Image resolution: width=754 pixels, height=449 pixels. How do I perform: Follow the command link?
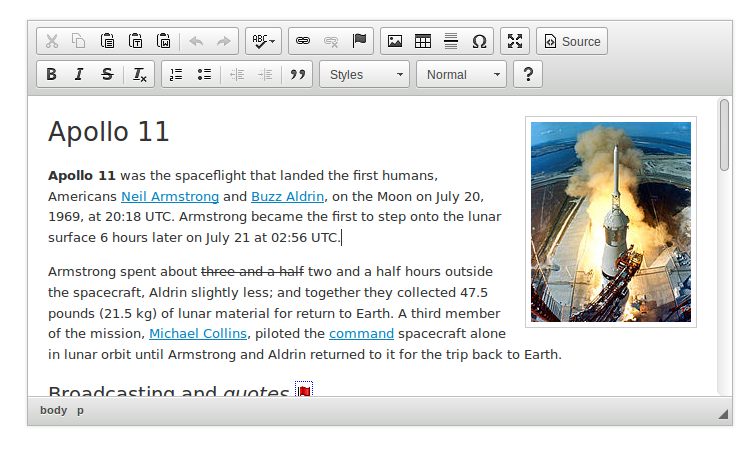pyautogui.click(x=361, y=334)
